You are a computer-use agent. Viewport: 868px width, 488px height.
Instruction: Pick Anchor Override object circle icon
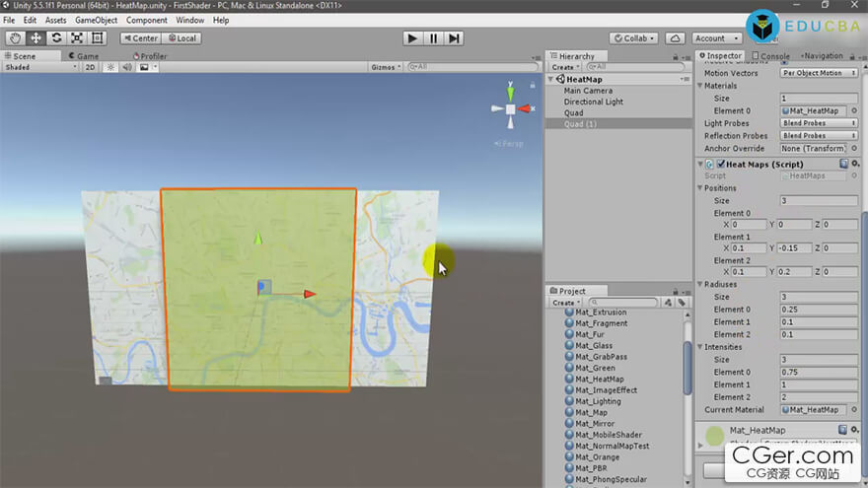[x=854, y=148]
